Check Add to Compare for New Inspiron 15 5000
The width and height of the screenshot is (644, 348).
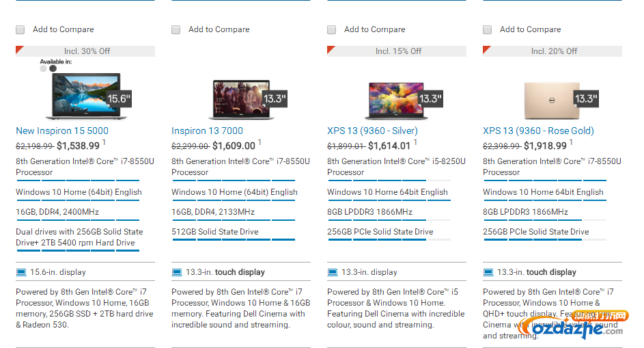point(20,29)
